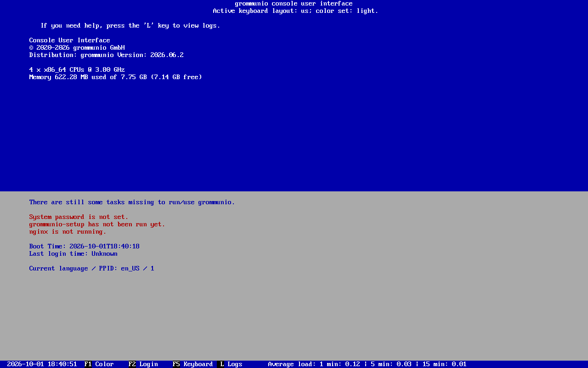Click the 5 min average load value
The image size is (588, 368).
pyautogui.click(x=404, y=364)
